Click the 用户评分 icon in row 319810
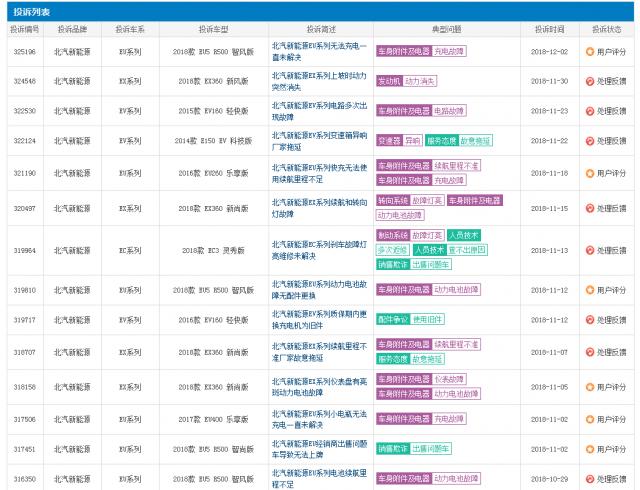 (589, 290)
